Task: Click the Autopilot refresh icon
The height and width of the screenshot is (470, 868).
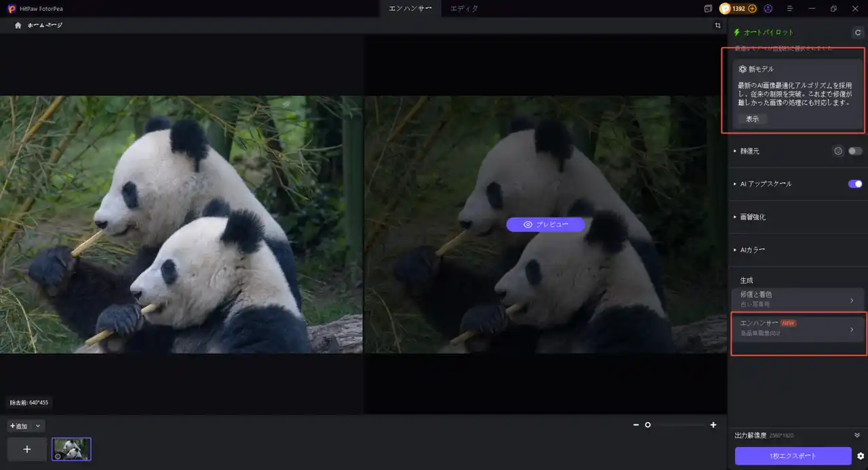Action: coord(858,33)
